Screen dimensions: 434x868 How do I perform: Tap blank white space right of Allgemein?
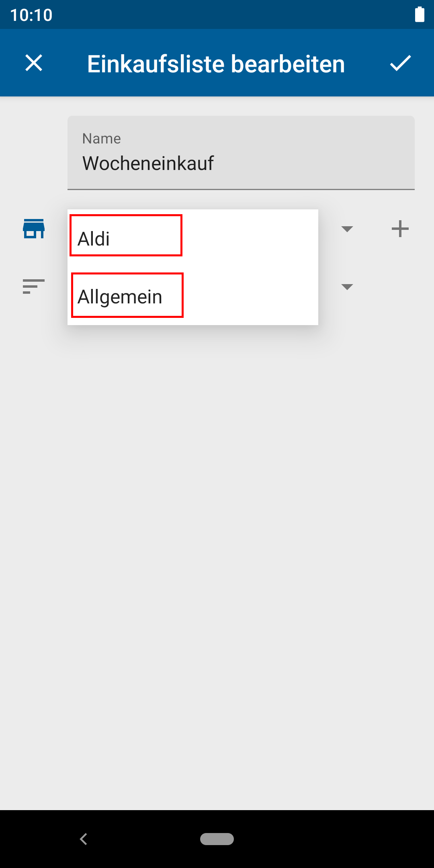pyautogui.click(x=249, y=297)
